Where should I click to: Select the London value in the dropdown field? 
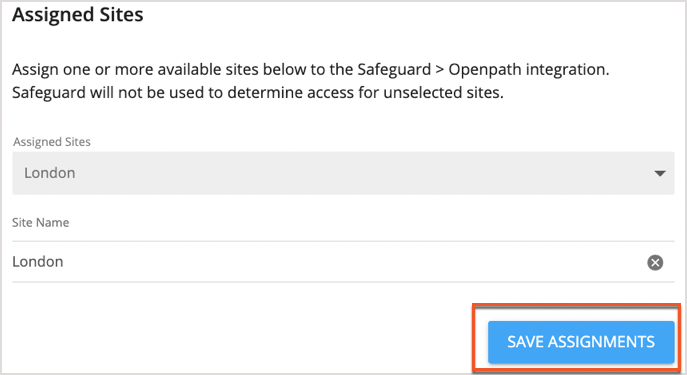(x=50, y=173)
